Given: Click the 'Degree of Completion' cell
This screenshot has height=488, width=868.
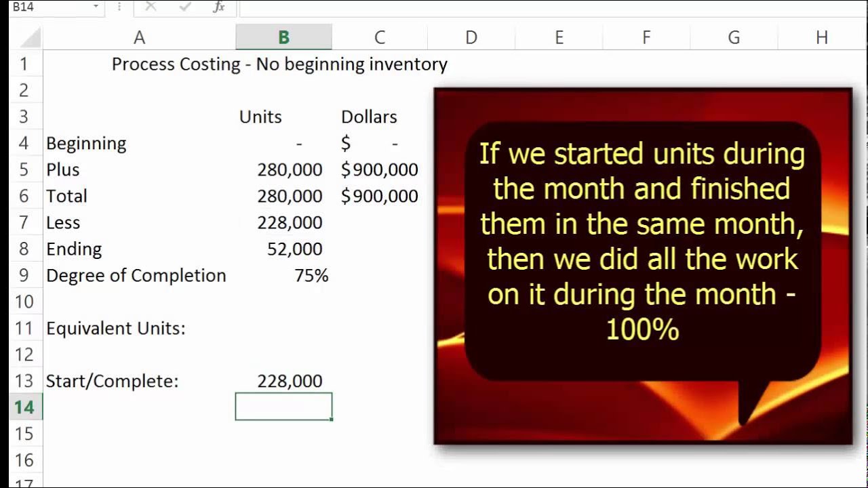Looking at the screenshot, I should 139,275.
